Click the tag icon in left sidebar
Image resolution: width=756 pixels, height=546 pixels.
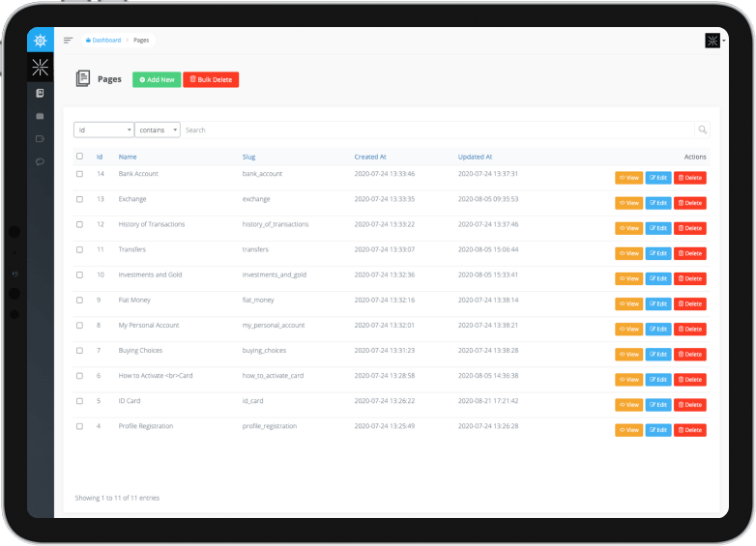coord(40,139)
